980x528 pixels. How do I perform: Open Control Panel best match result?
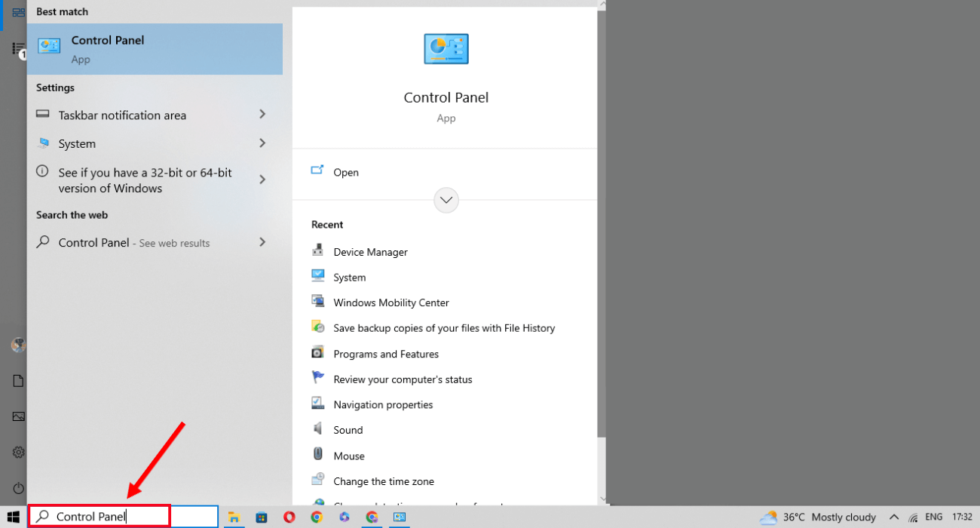(x=155, y=49)
